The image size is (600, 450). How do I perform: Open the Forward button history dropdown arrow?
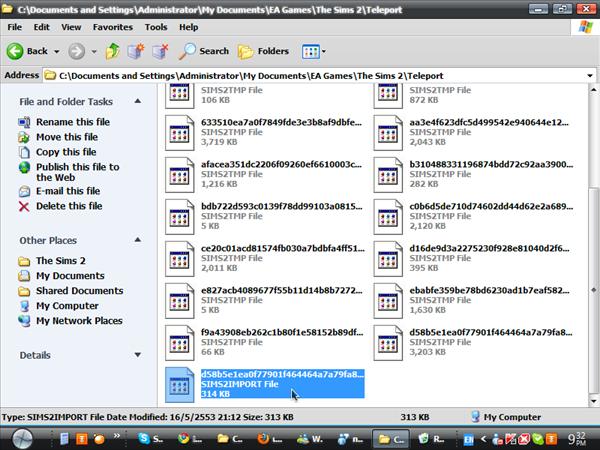(94, 51)
